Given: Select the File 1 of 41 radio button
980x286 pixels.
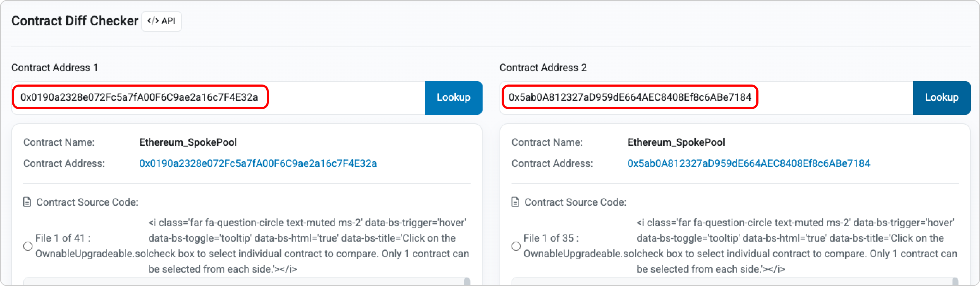Looking at the screenshot, I should (28, 246).
